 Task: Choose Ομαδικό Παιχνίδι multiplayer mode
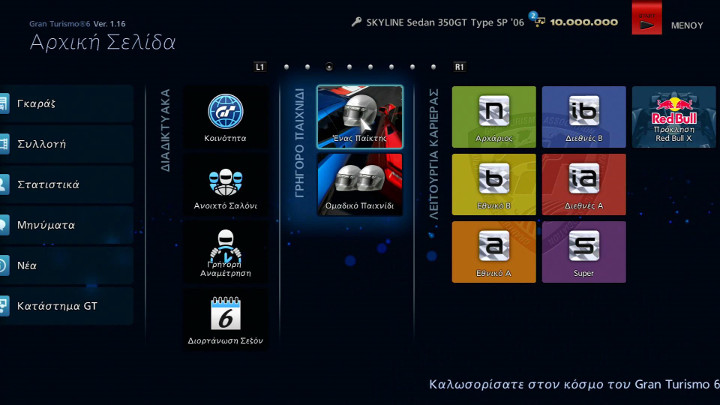click(x=360, y=185)
